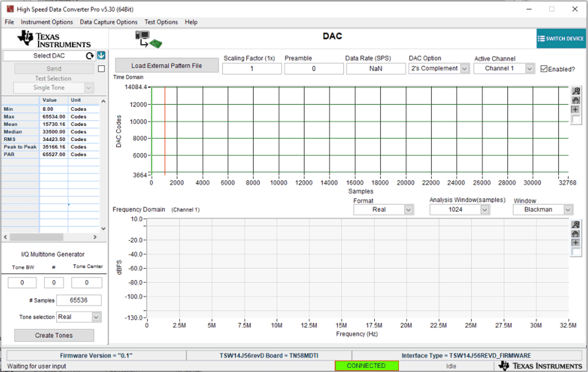Click the statistics table scroll-up arrow
588x372 pixels.
pyautogui.click(x=103, y=101)
